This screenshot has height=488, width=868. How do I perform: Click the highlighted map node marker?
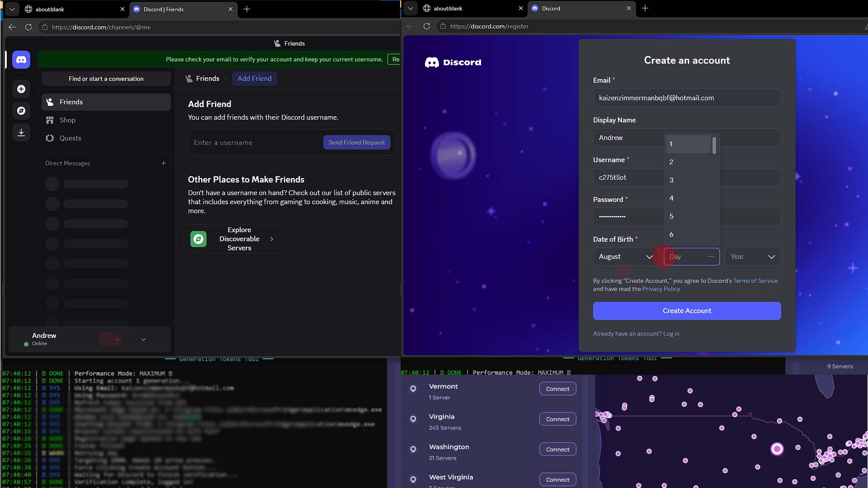tap(777, 449)
